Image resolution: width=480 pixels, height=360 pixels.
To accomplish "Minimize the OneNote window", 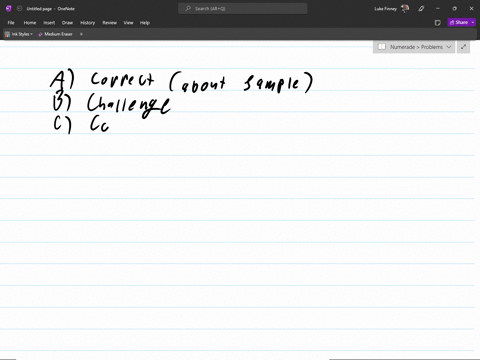I will [438, 9].
